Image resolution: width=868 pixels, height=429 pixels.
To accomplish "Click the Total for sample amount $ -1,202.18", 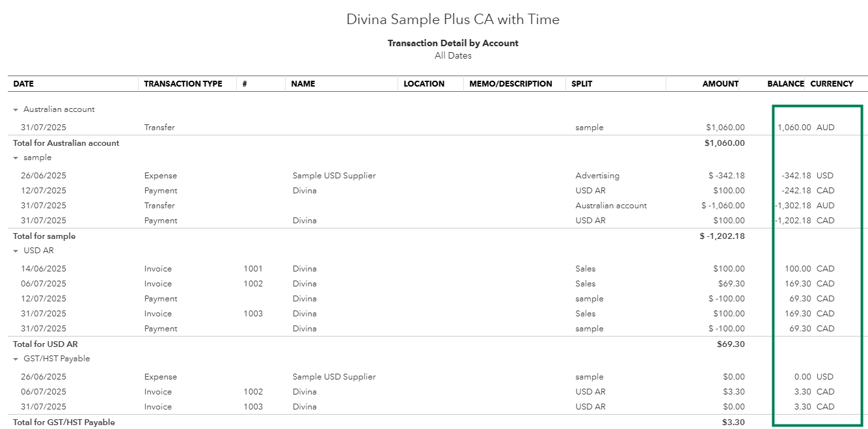I will [722, 236].
